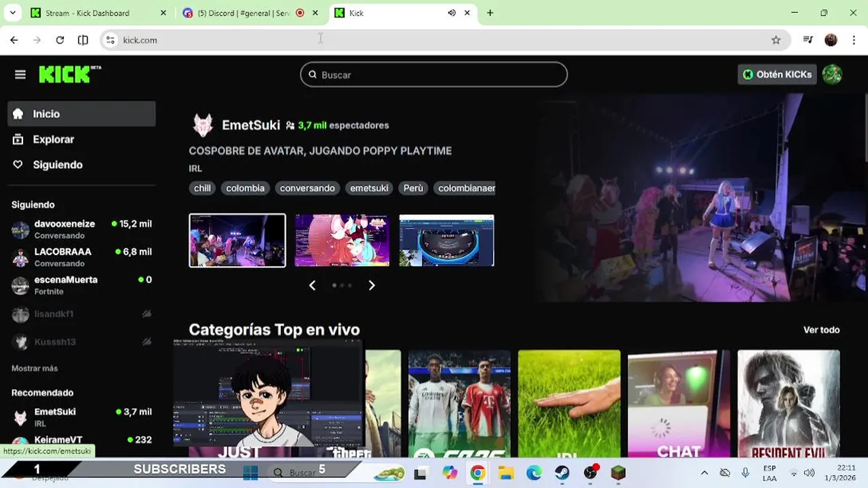
Task: Switch to Stream - Kick Dashboard tab
Action: click(98, 13)
